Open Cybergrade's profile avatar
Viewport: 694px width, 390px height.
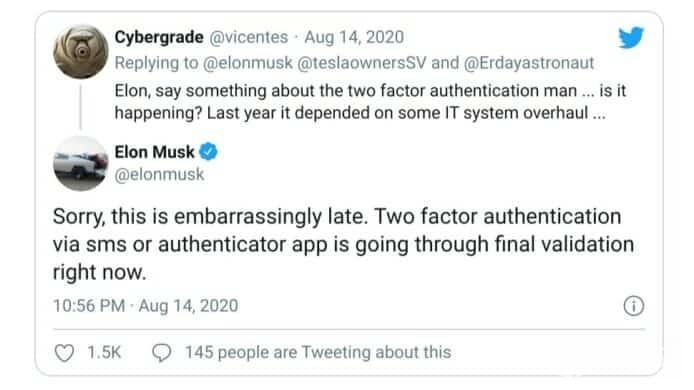(x=81, y=52)
